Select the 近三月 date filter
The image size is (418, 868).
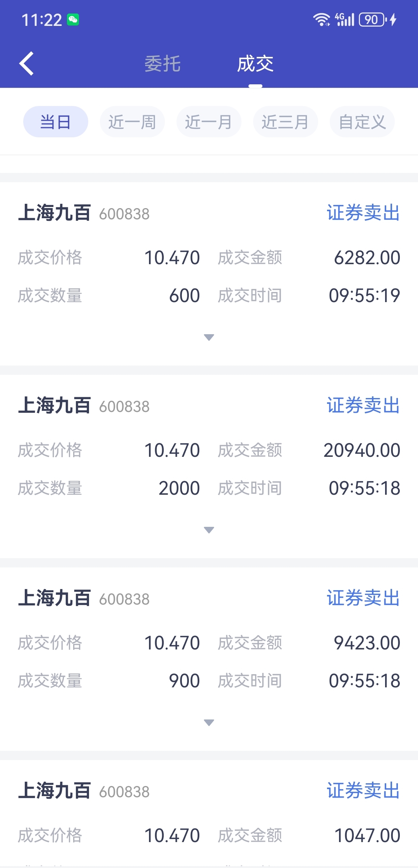click(x=286, y=122)
